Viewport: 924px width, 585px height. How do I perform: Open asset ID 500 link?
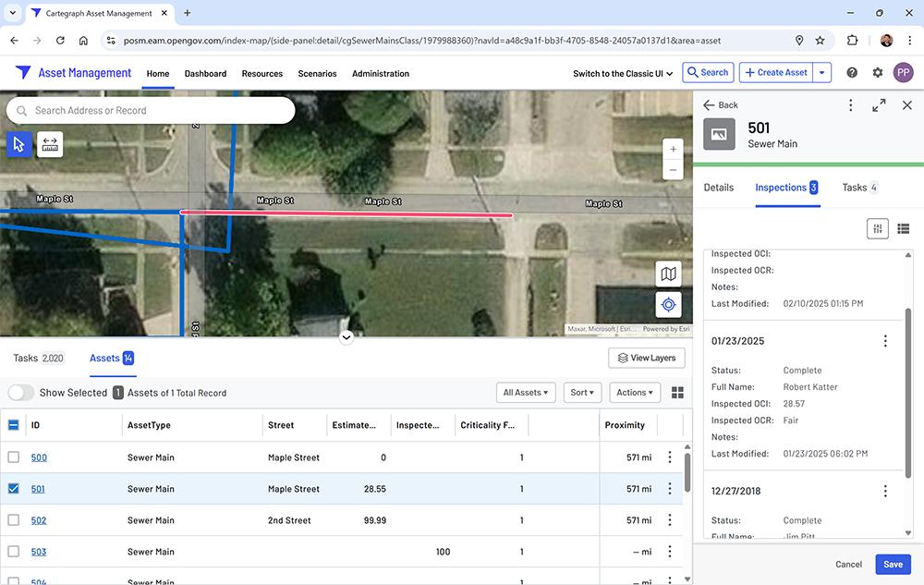click(39, 457)
